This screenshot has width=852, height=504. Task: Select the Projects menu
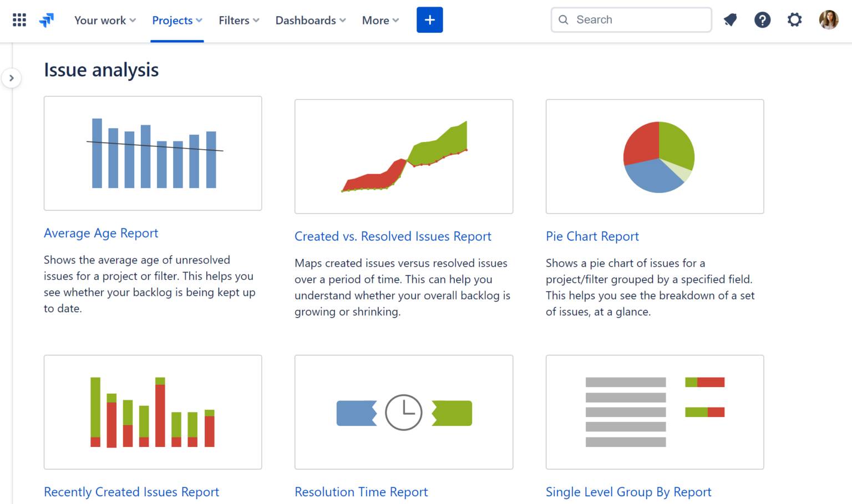point(176,20)
